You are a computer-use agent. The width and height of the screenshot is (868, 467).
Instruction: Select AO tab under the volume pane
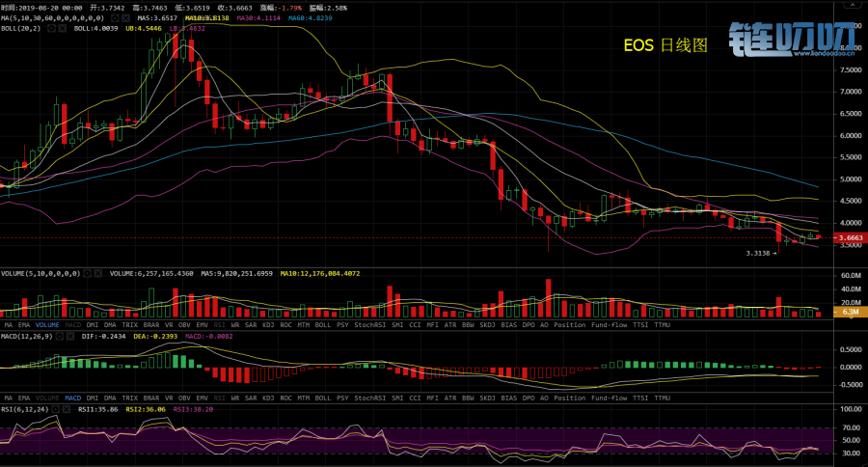[x=544, y=325]
